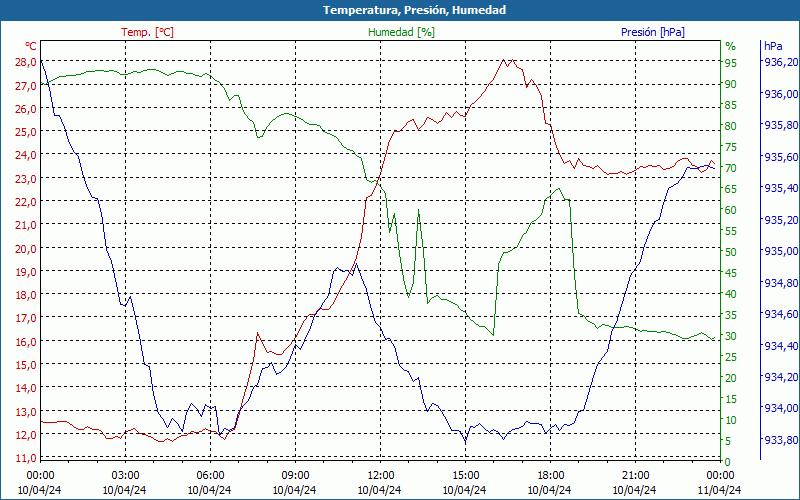Click the '934,00' pressure axis value
This screenshot has height=500, width=800.
click(780, 408)
